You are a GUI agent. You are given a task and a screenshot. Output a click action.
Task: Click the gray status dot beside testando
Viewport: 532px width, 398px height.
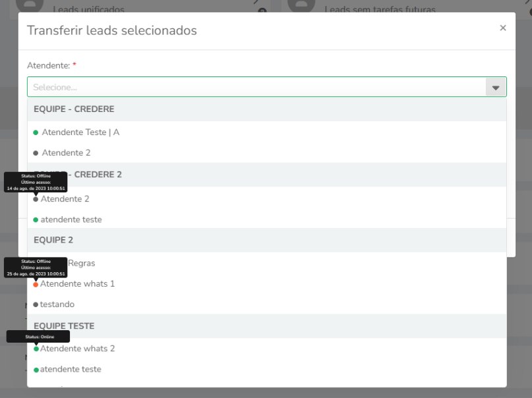[x=36, y=305]
